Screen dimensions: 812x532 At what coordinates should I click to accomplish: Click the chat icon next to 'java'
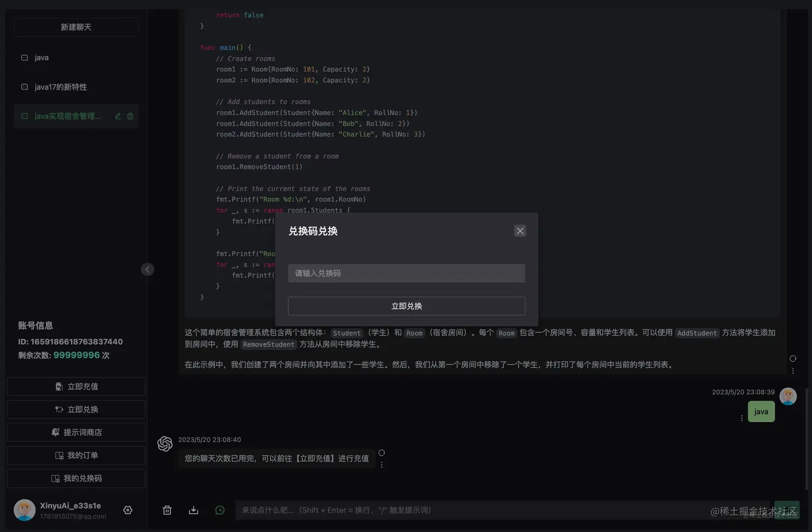click(24, 57)
